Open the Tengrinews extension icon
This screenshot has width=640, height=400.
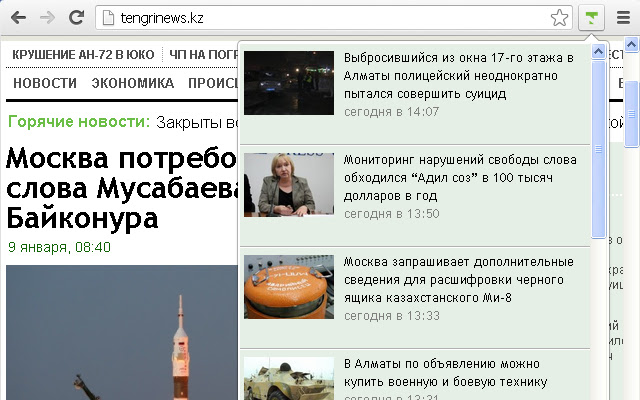591,18
